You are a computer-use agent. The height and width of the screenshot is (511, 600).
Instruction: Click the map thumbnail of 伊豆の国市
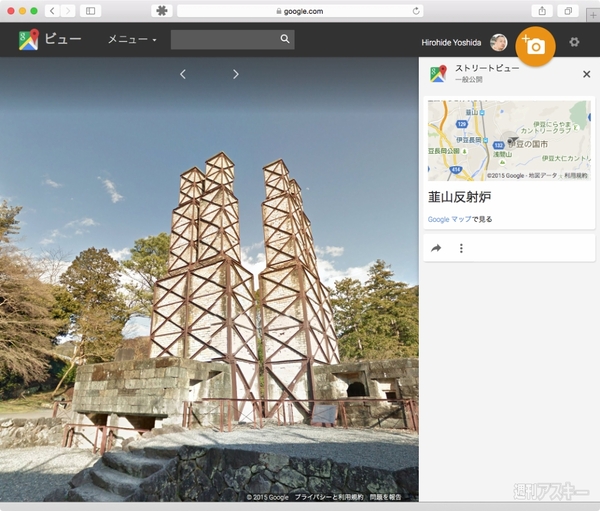click(x=509, y=140)
